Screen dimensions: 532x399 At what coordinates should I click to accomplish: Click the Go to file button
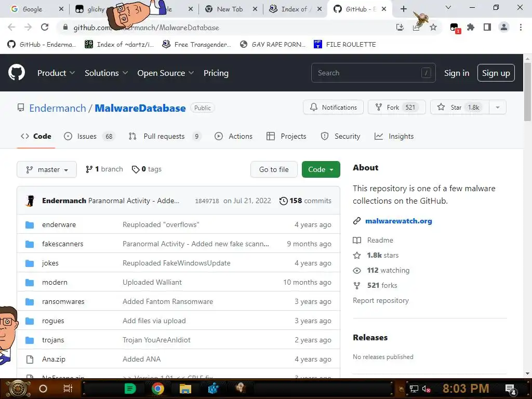(x=274, y=169)
